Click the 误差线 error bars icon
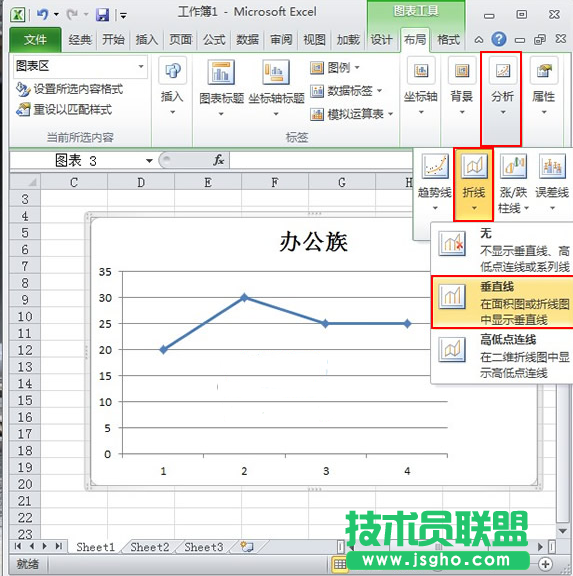The image size is (573, 576). pos(552,166)
